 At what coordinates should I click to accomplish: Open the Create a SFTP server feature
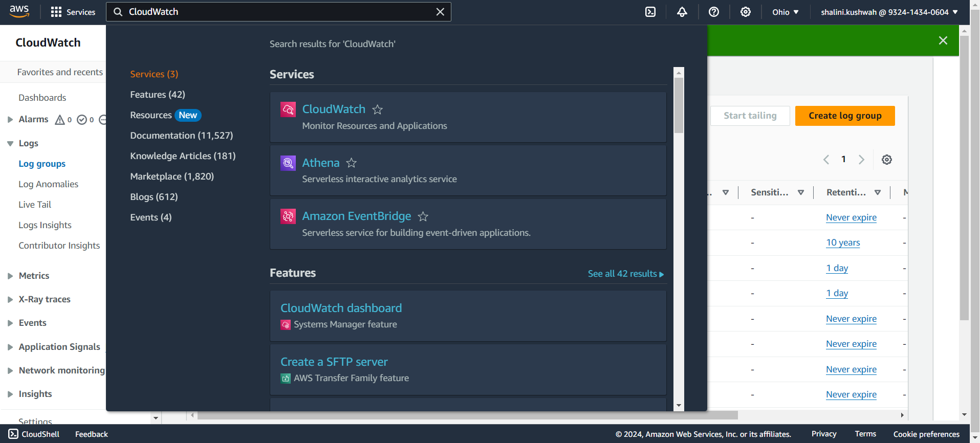334,362
